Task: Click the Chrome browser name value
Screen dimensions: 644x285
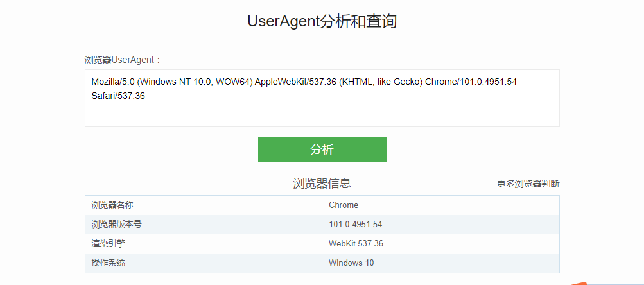Action: [x=344, y=205]
